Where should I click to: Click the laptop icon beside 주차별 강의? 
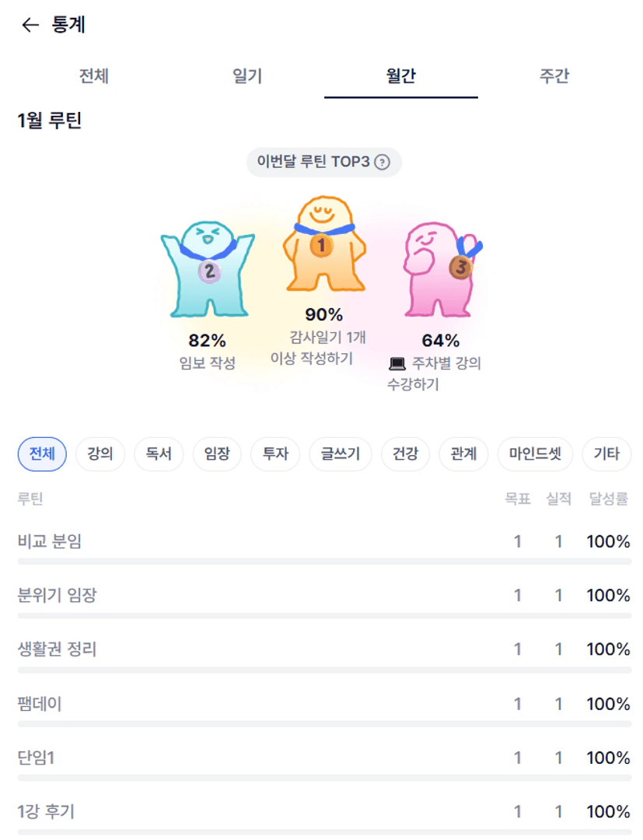[x=397, y=363]
